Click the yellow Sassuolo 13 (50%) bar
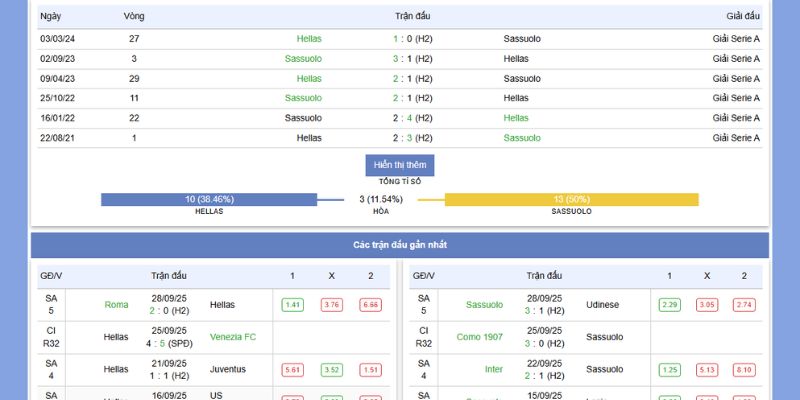 pos(571,199)
